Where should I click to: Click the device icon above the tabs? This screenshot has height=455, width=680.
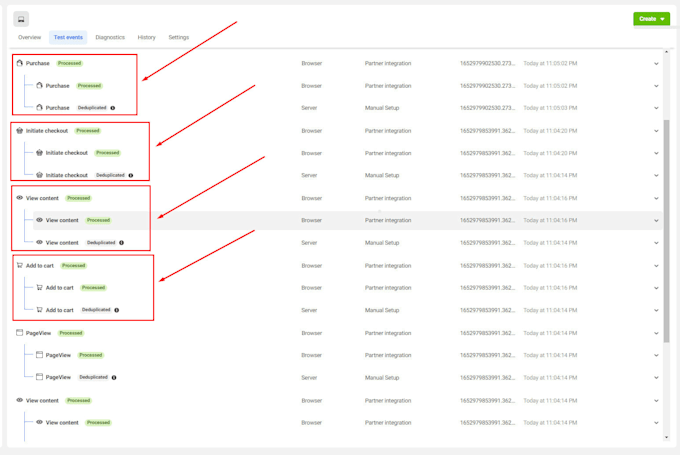pos(21,19)
